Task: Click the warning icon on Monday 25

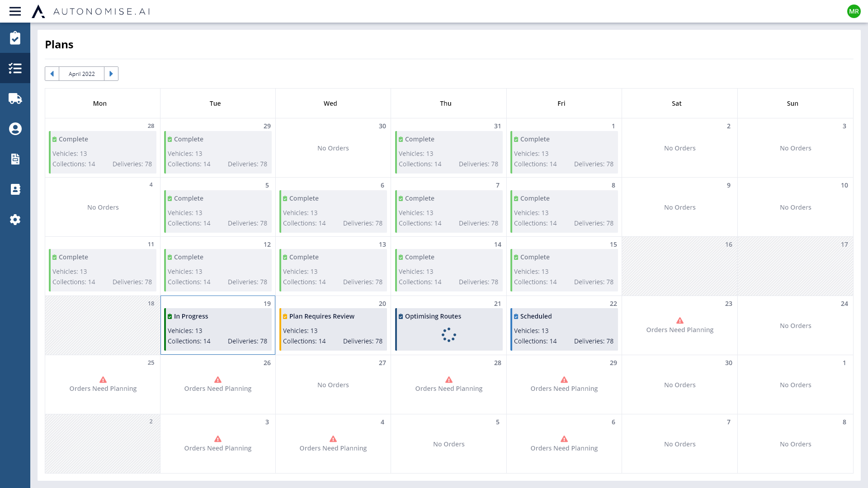Action: 103,380
